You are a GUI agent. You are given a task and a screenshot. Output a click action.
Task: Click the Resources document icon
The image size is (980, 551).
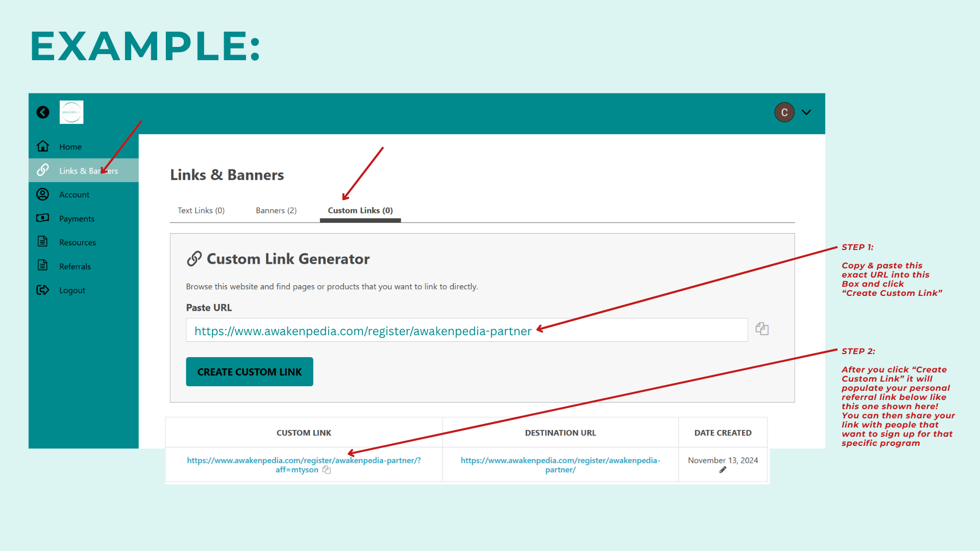click(x=43, y=241)
